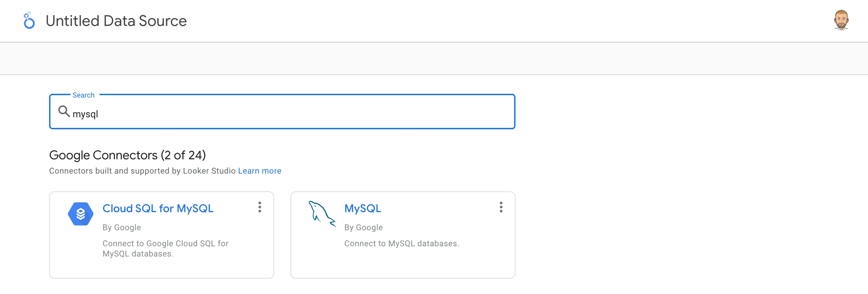The image size is (868, 294).
Task: Select the MySQL connector title
Action: coord(362,208)
